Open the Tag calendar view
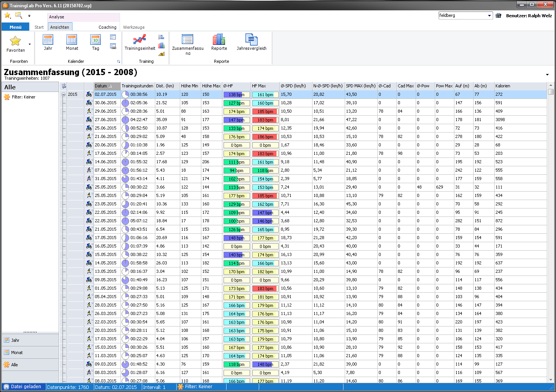 point(95,43)
